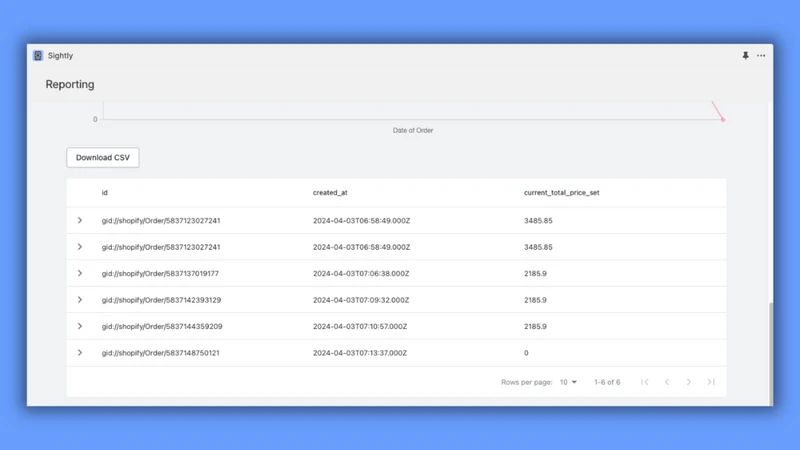This screenshot has height=450, width=800.
Task: Expand first row of order 5837123027241
Action: [x=80, y=220]
